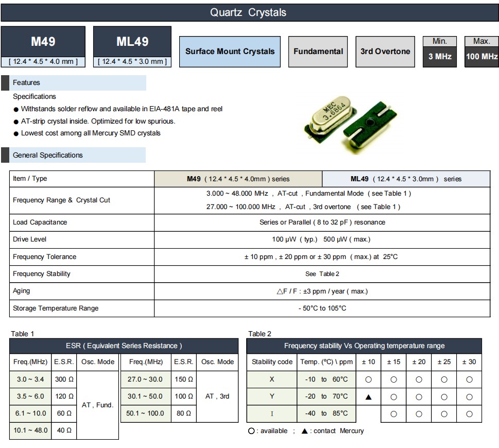This screenshot has width=499, height=448.
Task: Click the ESR table header bar
Action: tap(125, 346)
